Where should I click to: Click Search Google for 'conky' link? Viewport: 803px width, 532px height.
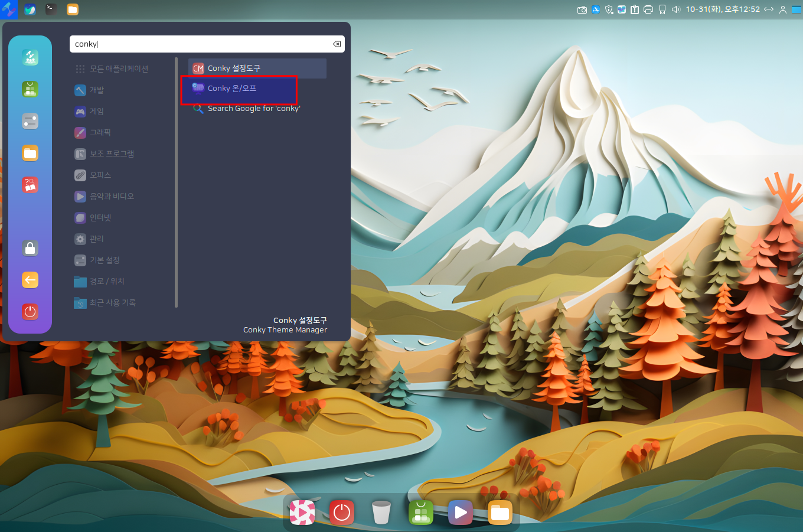point(253,109)
